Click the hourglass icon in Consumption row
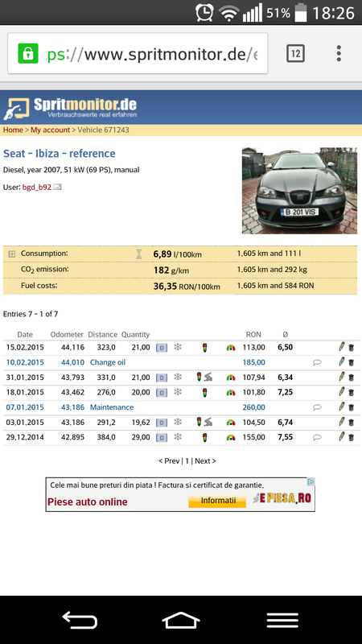Image resolution: width=362 pixels, height=644 pixels. pyautogui.click(x=139, y=254)
